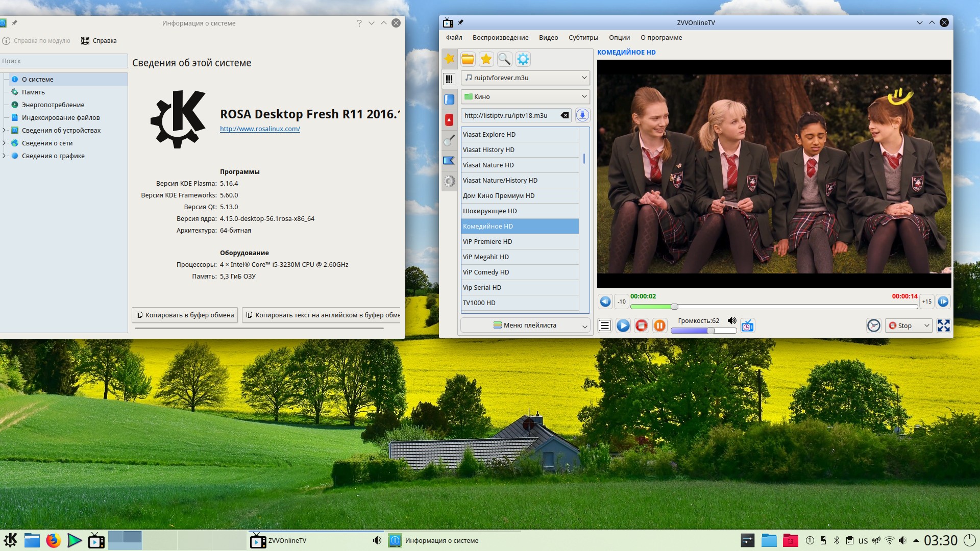Viewport: 980px width, 551px height.
Task: Expand Сведения об устройствах tree node
Action: click(4, 130)
